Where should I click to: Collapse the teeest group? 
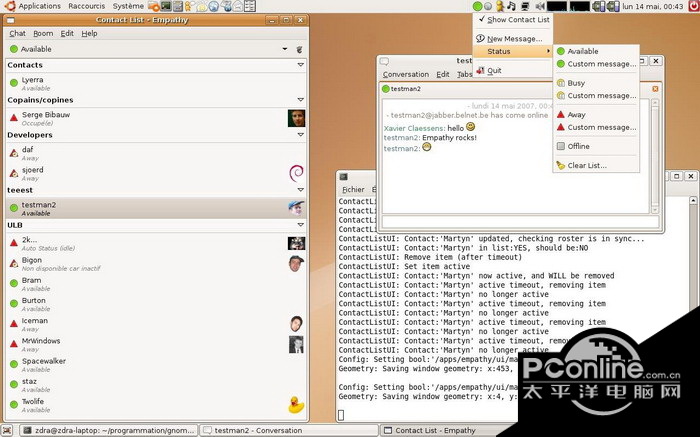tap(300, 190)
